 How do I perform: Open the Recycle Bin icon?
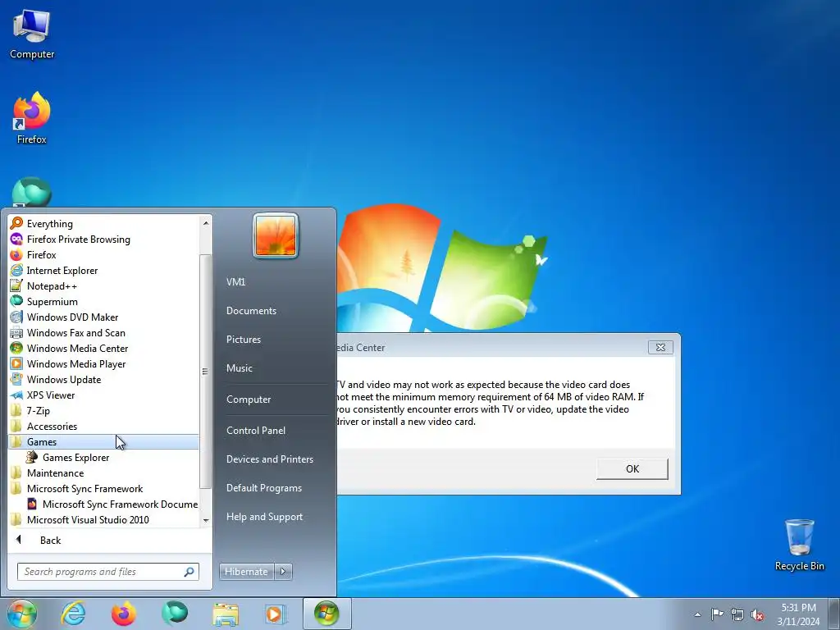click(x=799, y=545)
